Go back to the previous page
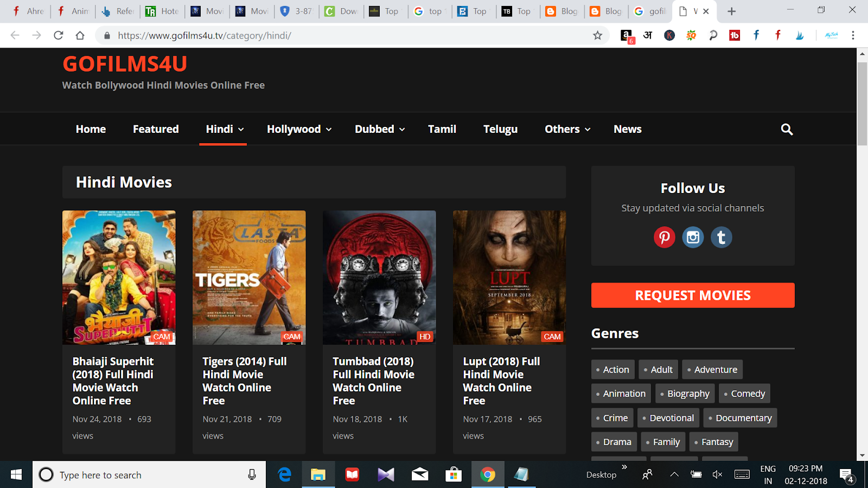This screenshot has width=868, height=488. tap(15, 35)
